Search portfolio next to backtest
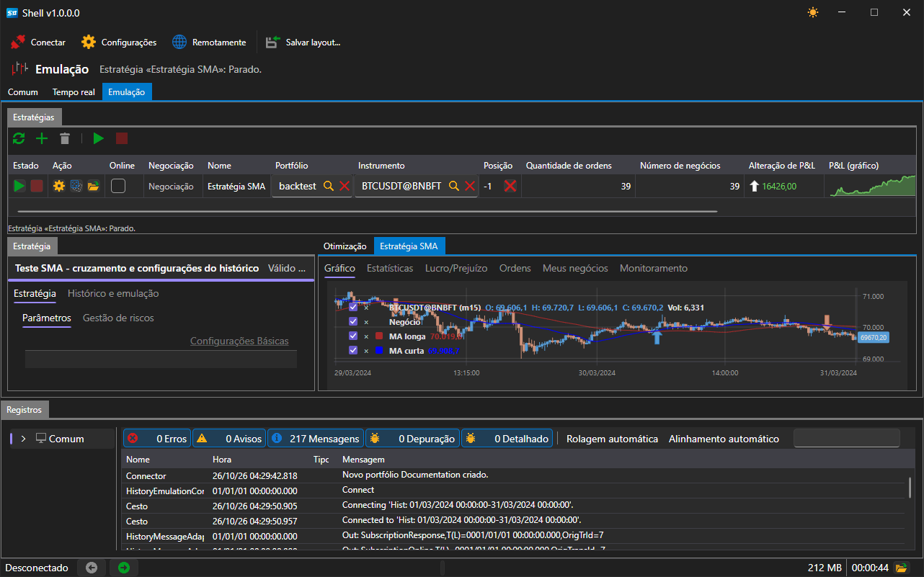 (x=329, y=186)
